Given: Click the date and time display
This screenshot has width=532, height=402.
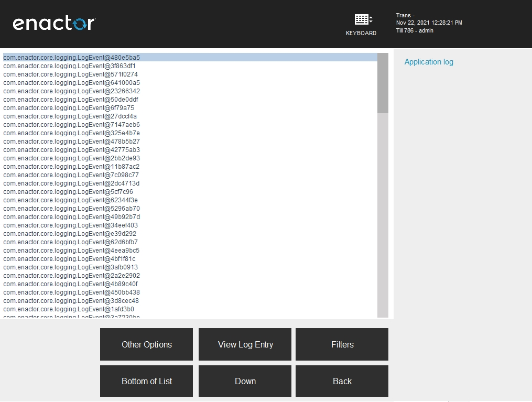Looking at the screenshot, I should click(428, 23).
